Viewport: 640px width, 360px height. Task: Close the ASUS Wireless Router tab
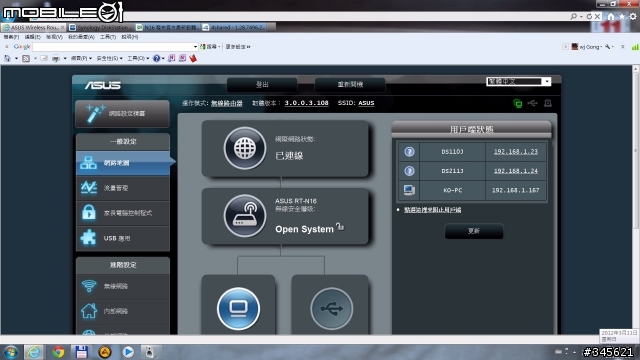(62, 27)
